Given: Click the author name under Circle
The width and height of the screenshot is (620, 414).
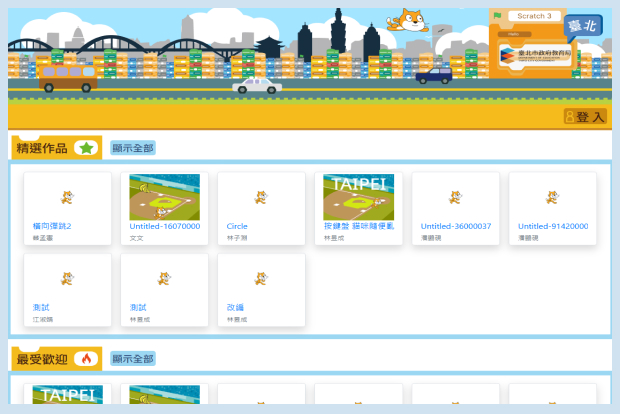Looking at the screenshot, I should click(237, 238).
